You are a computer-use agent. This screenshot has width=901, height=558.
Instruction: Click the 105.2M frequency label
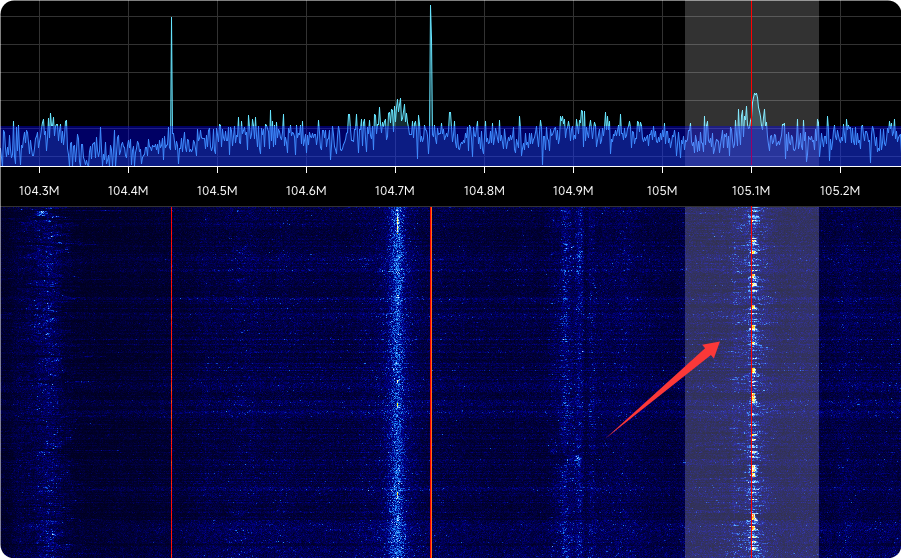(x=840, y=191)
